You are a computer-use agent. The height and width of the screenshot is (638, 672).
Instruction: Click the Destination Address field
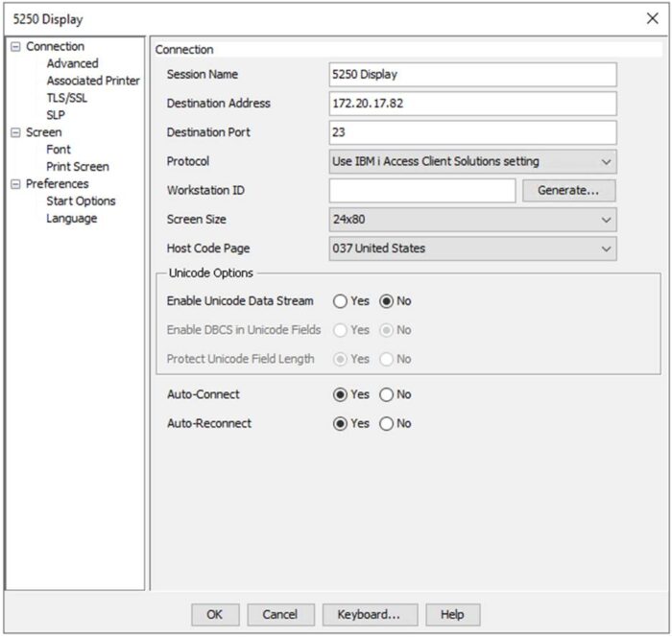click(x=472, y=104)
